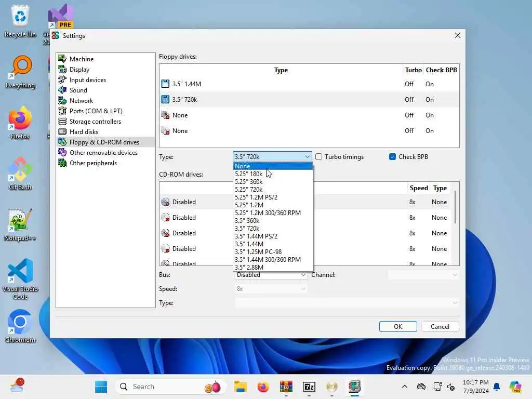Open the Hard disks category

(x=105, y=131)
